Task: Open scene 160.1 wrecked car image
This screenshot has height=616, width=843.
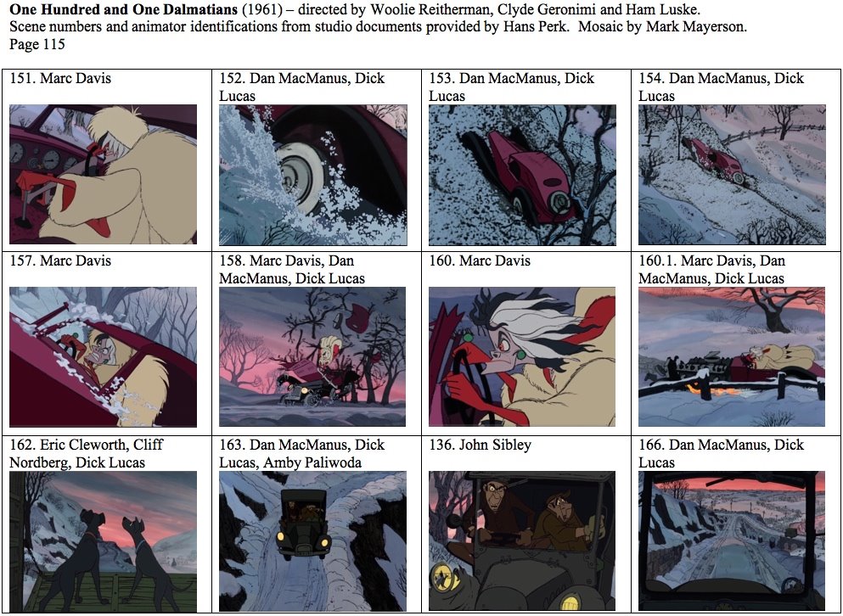Action: tap(732, 357)
